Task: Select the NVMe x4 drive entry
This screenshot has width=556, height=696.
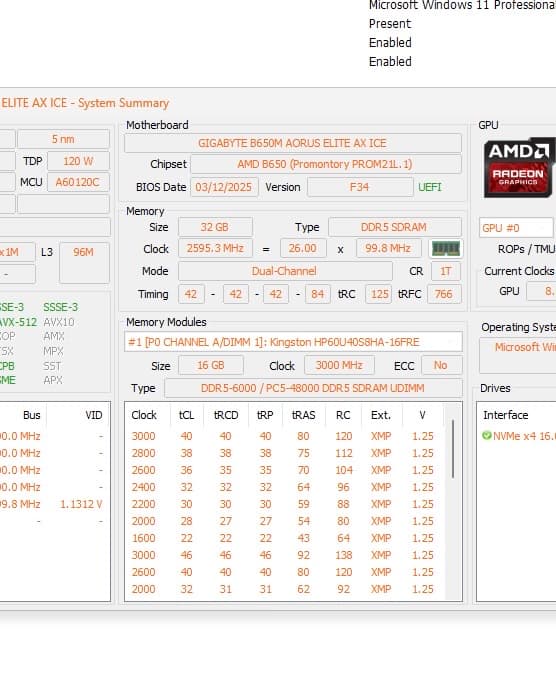Action: [518, 436]
